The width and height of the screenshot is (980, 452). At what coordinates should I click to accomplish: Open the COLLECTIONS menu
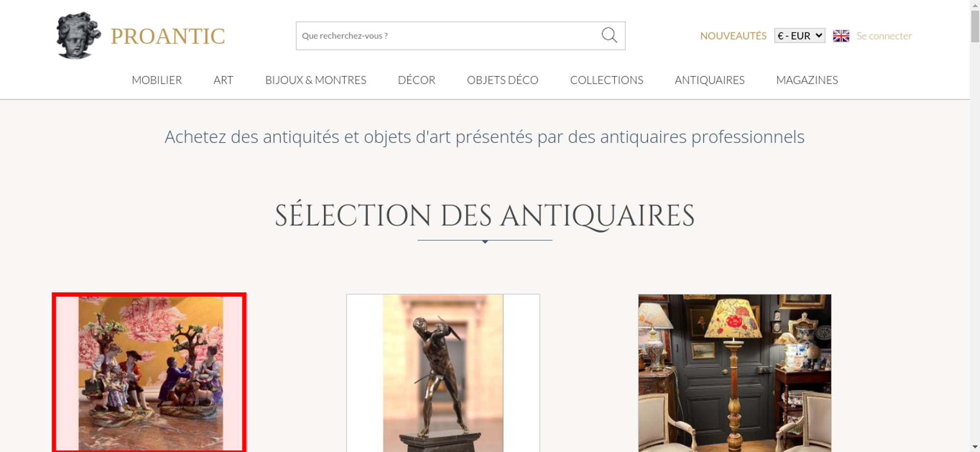(607, 80)
